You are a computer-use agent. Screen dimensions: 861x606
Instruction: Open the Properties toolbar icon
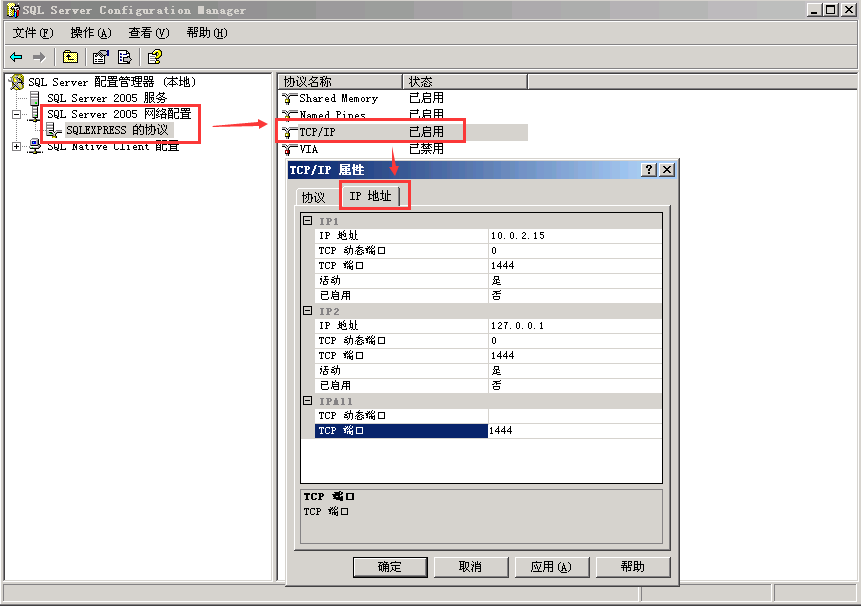tap(100, 57)
